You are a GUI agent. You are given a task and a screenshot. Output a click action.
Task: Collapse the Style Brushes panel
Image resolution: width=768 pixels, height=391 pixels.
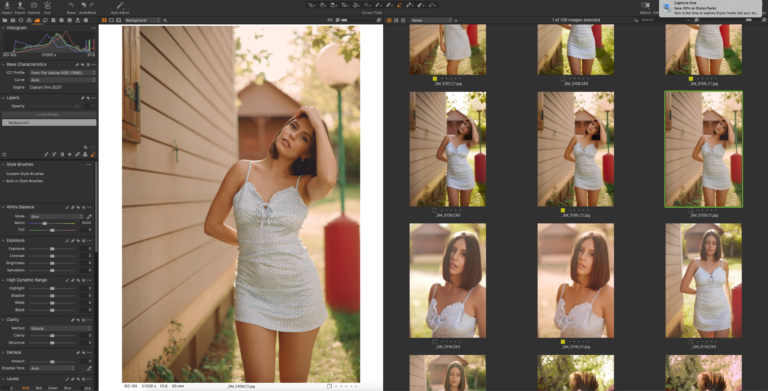(x=3, y=164)
